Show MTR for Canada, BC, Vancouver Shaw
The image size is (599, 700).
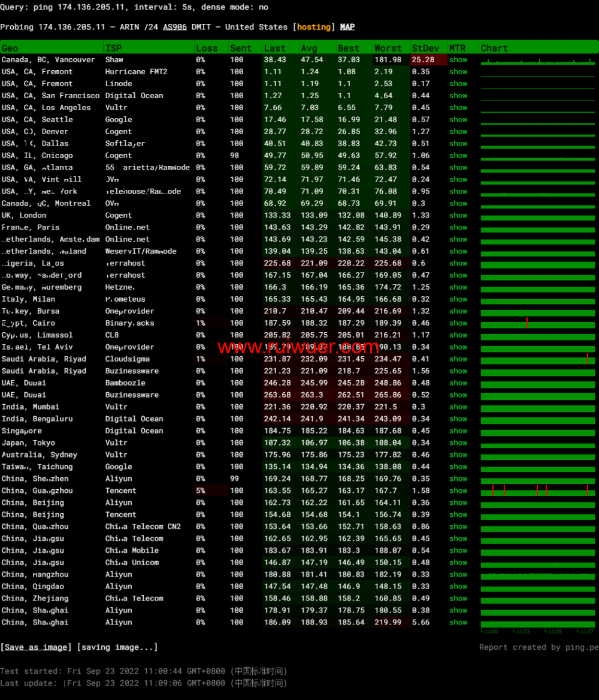[458, 60]
